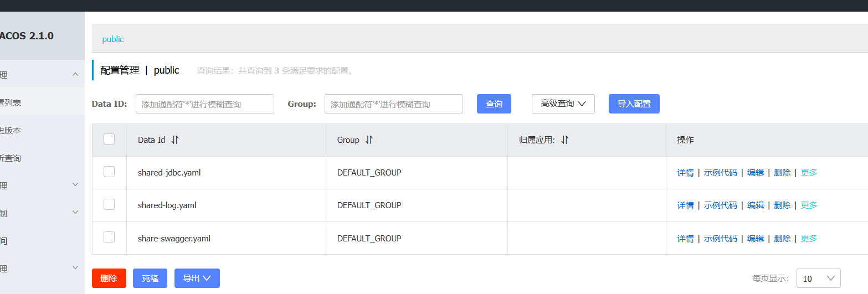
Task: Collapse the first sidebar menu section chevron
Action: point(76,74)
